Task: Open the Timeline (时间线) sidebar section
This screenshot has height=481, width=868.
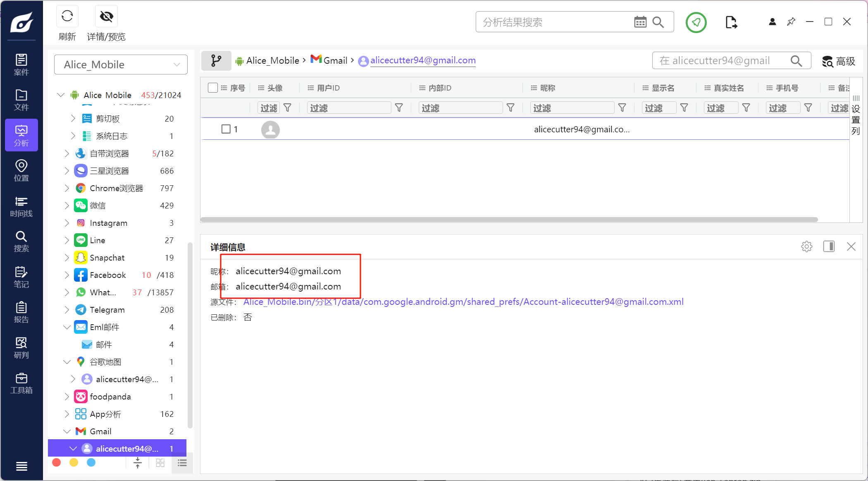Action: tap(21, 206)
